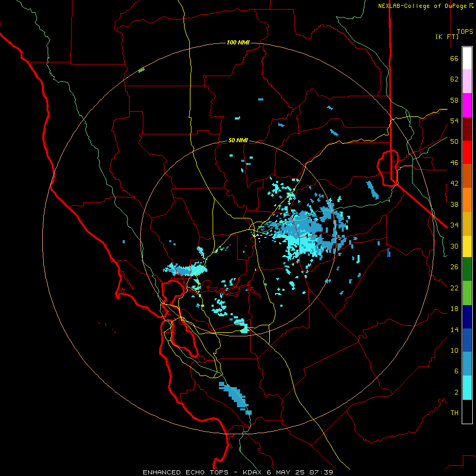Click the white 66 kft color swatch
Image resolution: width=476 pixels, height=476 pixels.
click(x=467, y=58)
